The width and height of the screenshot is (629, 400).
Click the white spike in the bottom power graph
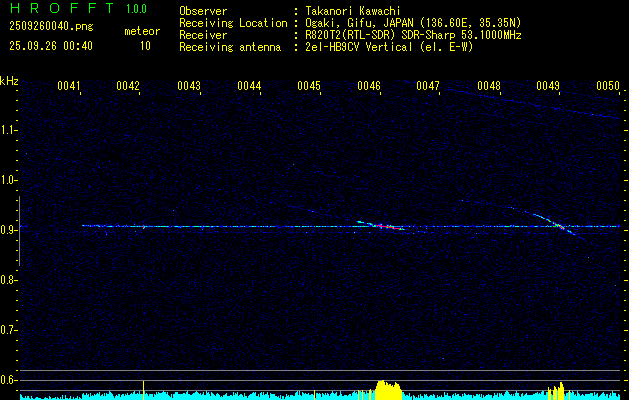(143, 387)
